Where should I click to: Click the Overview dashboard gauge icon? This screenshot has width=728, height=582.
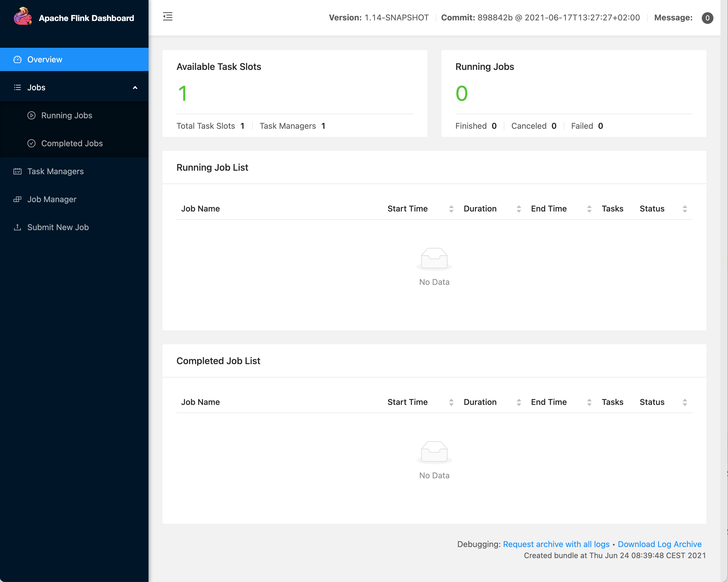pos(17,59)
